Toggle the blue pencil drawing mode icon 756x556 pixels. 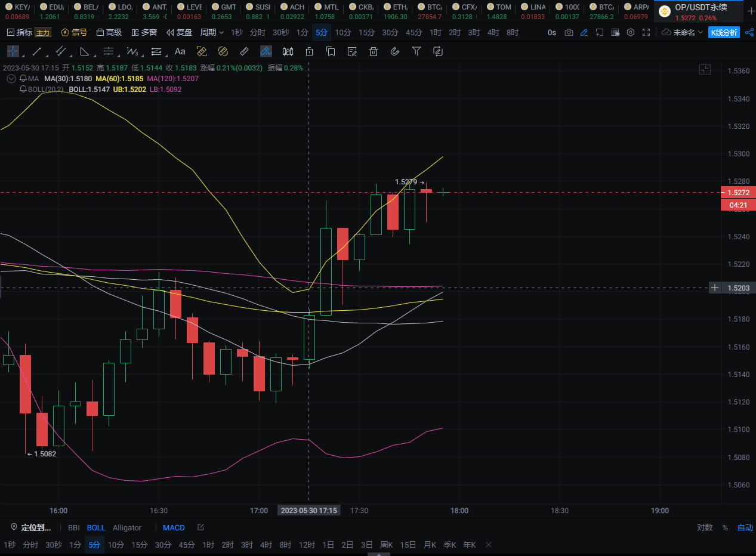[584, 32]
